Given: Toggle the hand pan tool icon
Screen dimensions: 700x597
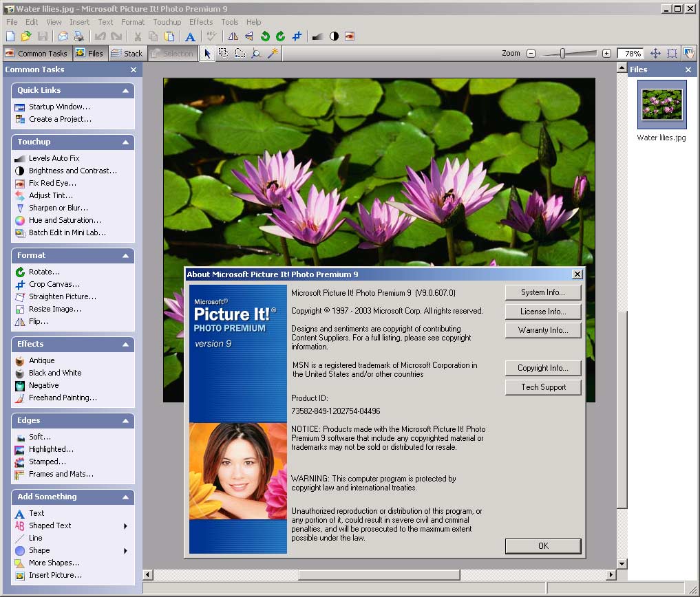Looking at the screenshot, I should tap(689, 54).
